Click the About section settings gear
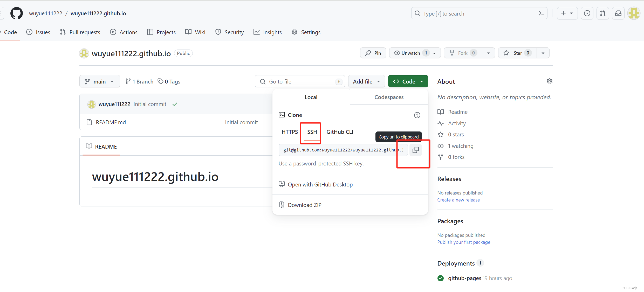 coord(549,81)
